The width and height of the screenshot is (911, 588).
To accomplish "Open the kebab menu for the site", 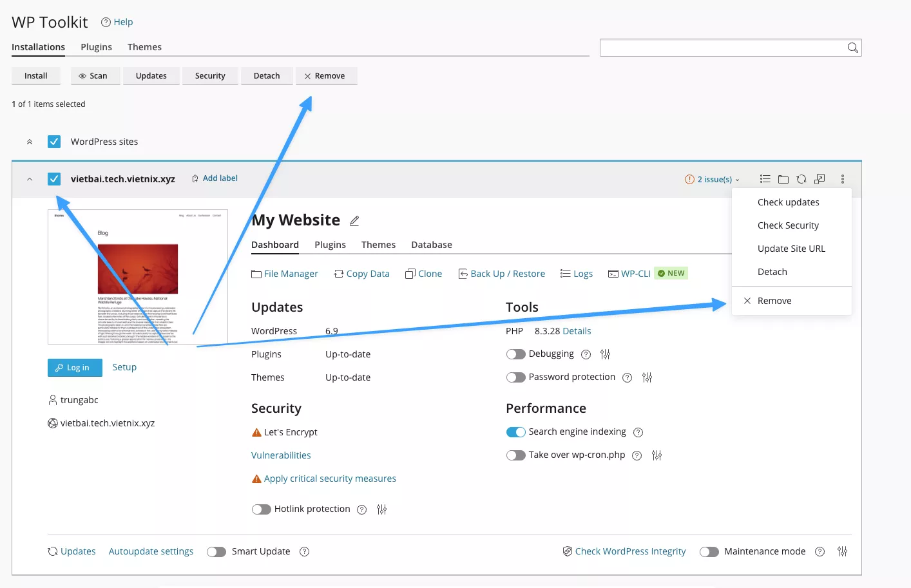I will click(842, 179).
